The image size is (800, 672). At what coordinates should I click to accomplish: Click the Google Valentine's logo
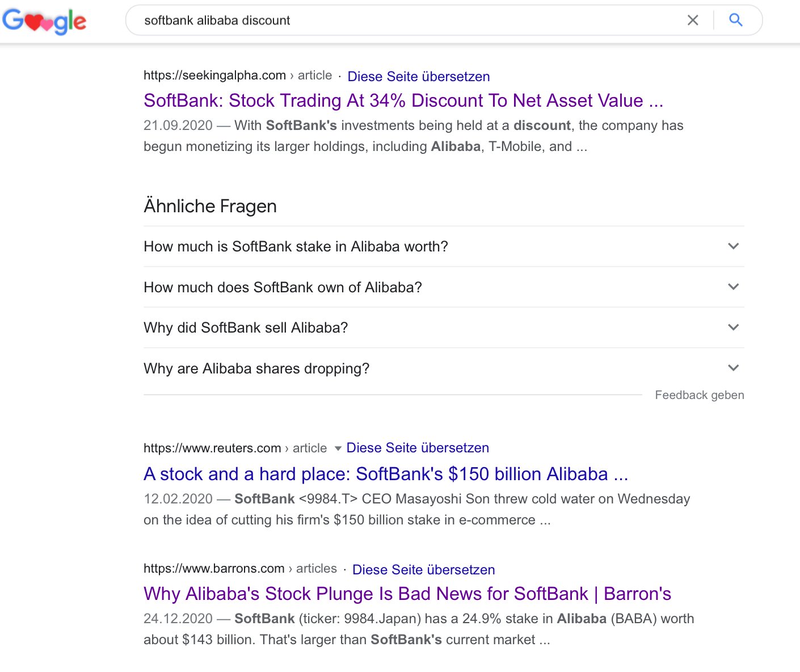pyautogui.click(x=44, y=21)
